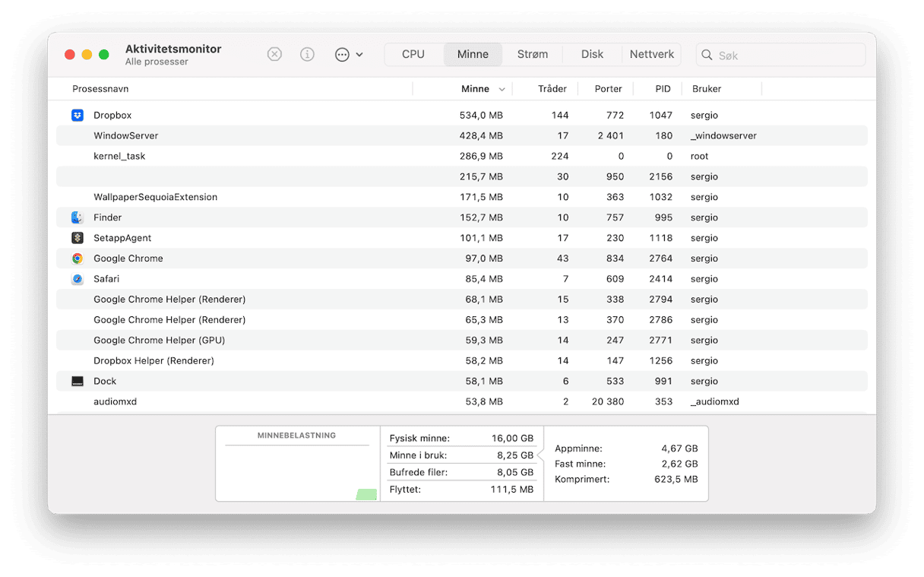The width and height of the screenshot is (924, 577).
Task: Sort by the Minne column header
Action: (x=475, y=89)
